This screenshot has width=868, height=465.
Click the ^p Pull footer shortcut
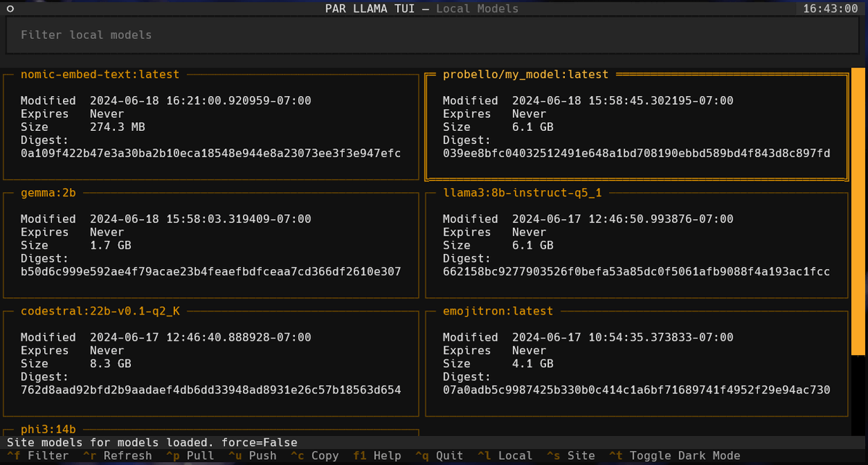click(x=190, y=456)
